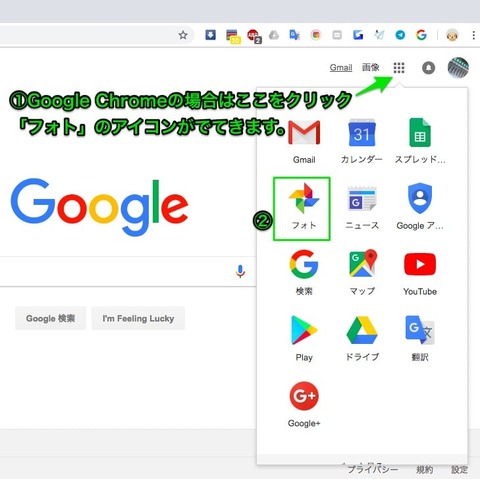The height and width of the screenshot is (479, 480).
Task: Open the Google account profile picture
Action: pos(458,67)
